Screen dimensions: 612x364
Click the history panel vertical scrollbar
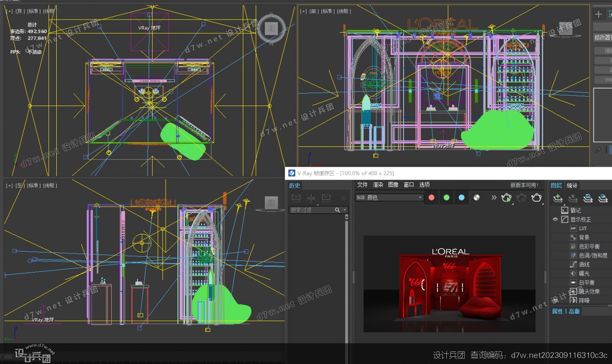(x=346, y=281)
